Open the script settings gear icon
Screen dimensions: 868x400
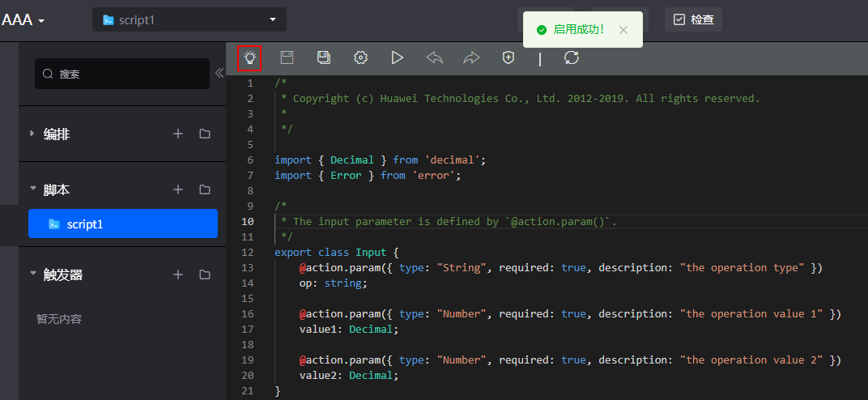[x=361, y=57]
